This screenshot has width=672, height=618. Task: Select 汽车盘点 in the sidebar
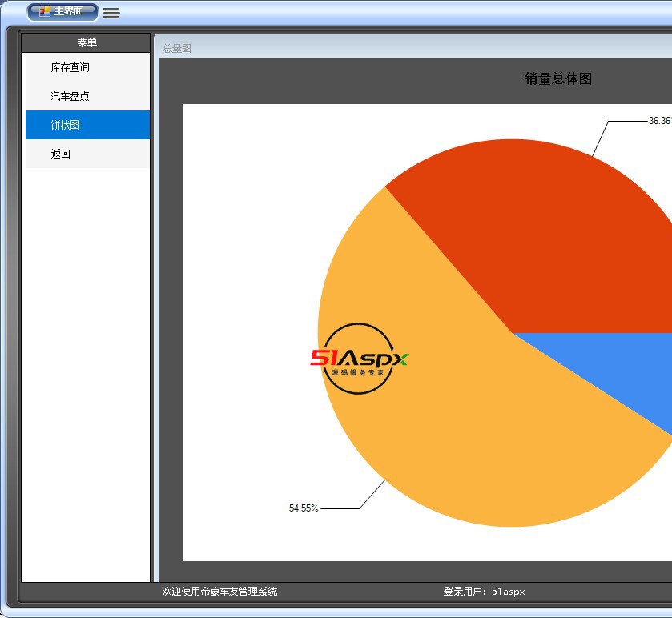tap(70, 96)
